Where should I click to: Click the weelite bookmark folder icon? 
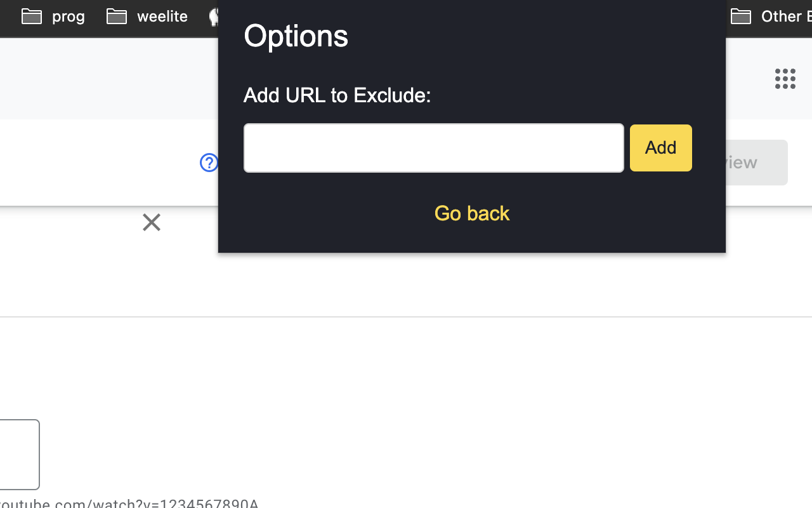click(x=117, y=16)
